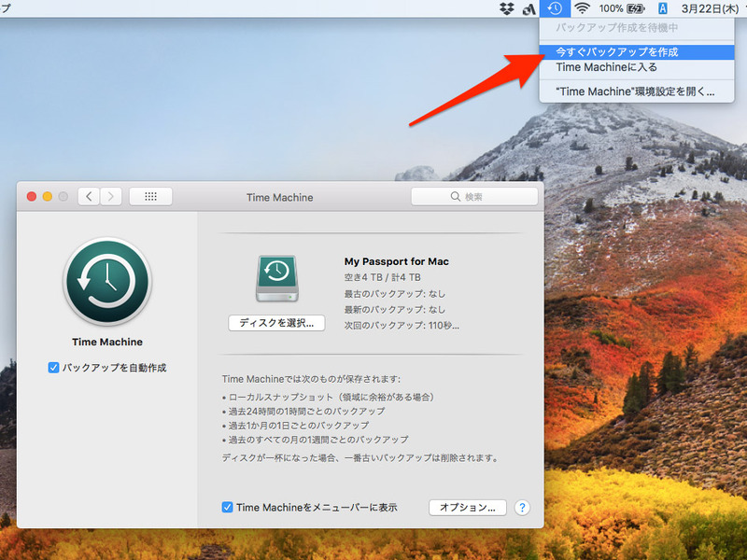
Task: Toggle バックアップを自動作成 checkbox
Action: point(53,368)
